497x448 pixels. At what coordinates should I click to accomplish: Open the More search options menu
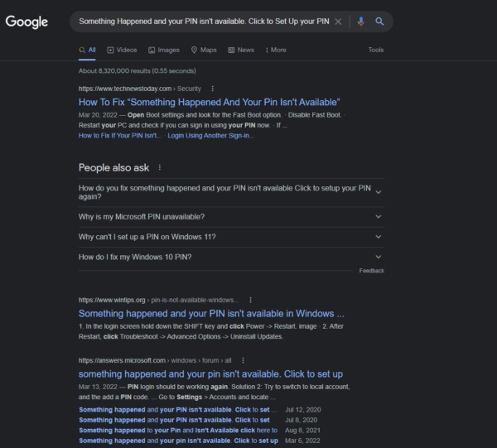click(x=274, y=50)
